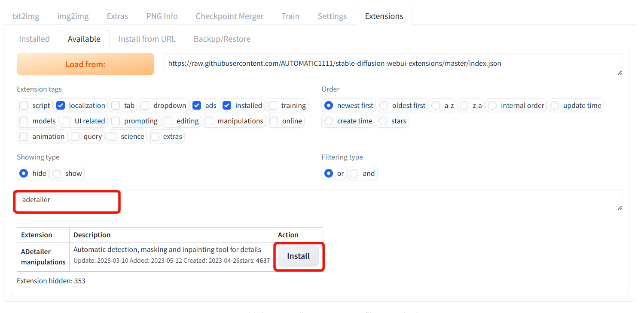Click the Install button for ADetailer
The height and width of the screenshot is (313, 644).
coord(298,256)
